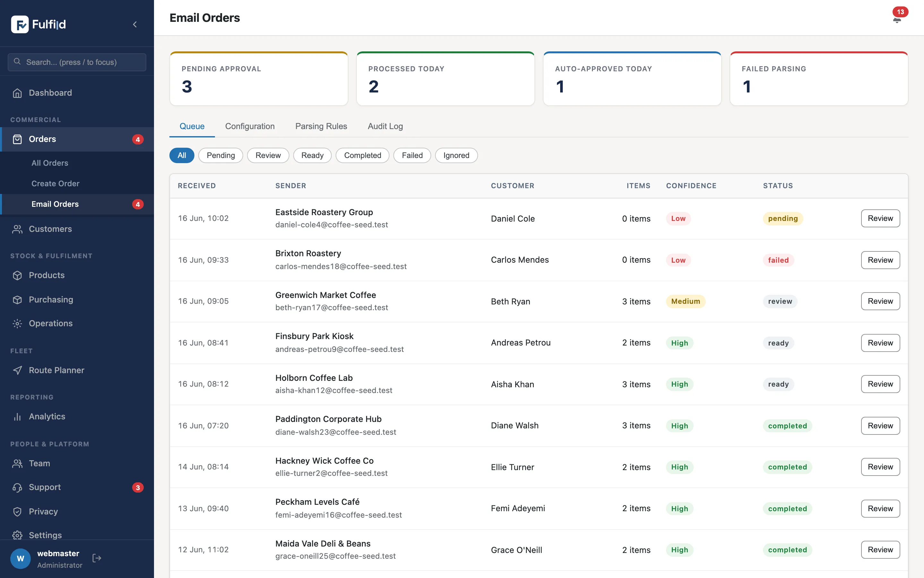Select the All filter pill
The image size is (924, 578).
pos(182,155)
